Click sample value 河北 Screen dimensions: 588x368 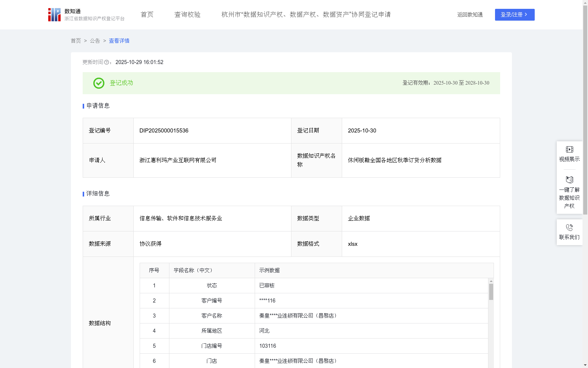[x=264, y=331]
